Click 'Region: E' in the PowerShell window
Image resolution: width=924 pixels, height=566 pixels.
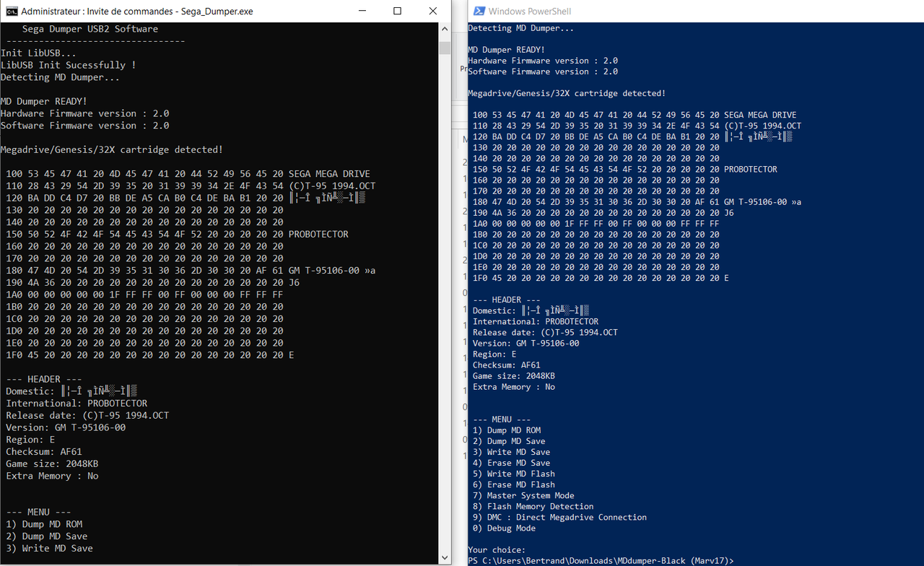coord(494,354)
